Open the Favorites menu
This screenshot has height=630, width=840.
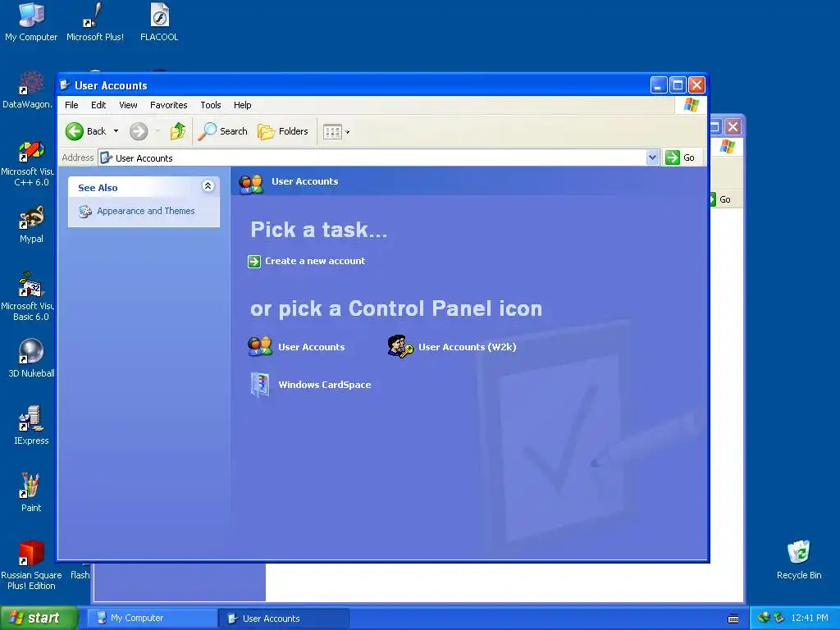point(168,105)
